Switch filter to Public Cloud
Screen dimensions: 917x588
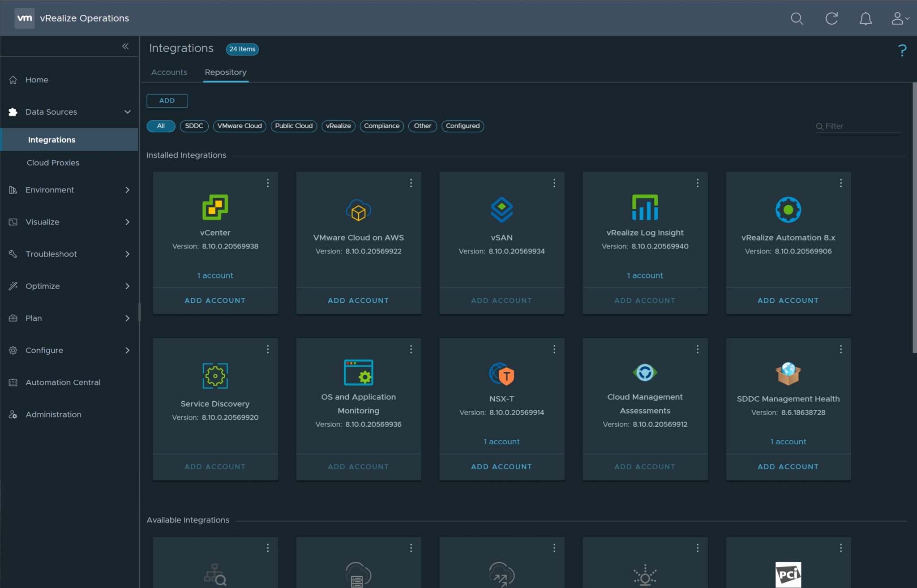click(293, 126)
